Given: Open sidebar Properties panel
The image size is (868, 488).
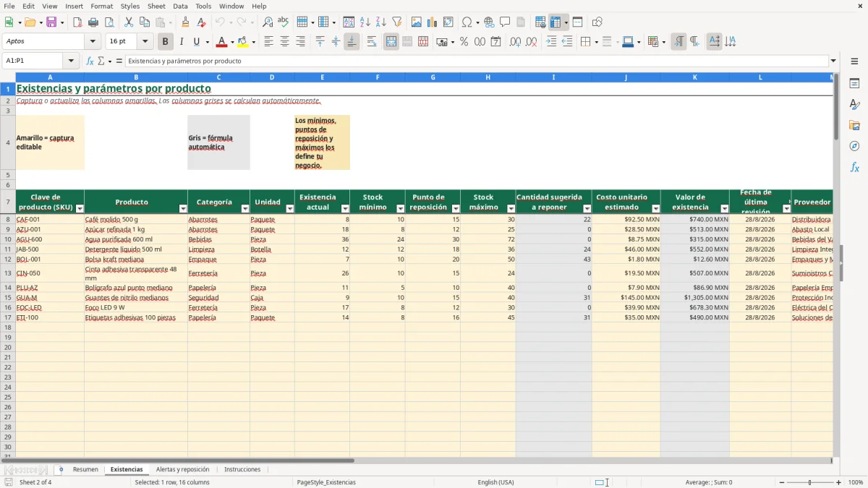Looking at the screenshot, I should pyautogui.click(x=854, y=84).
